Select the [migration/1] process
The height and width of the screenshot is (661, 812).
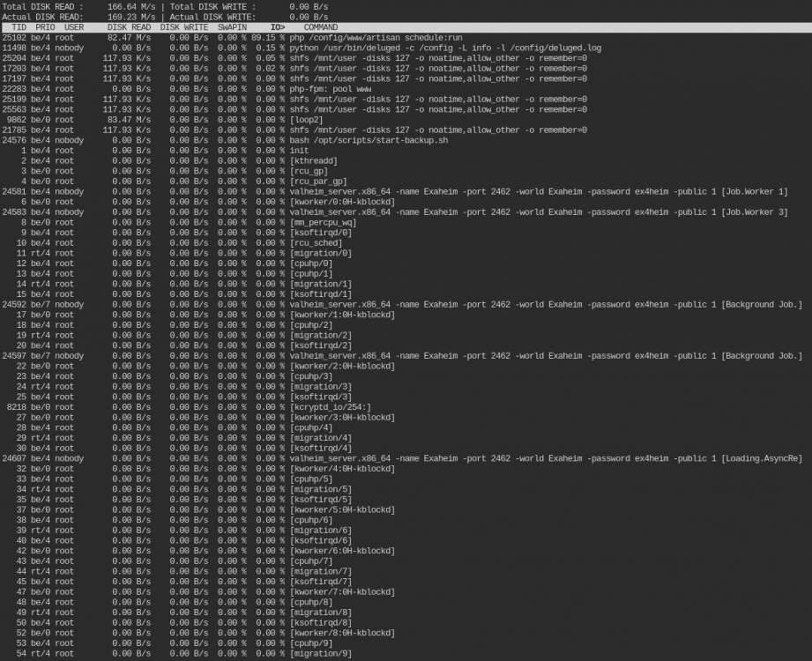[321, 284]
